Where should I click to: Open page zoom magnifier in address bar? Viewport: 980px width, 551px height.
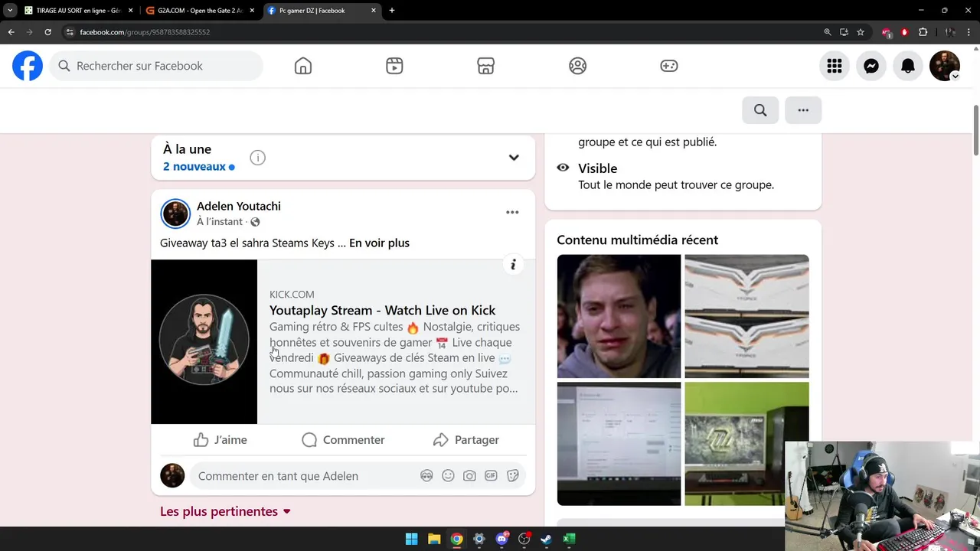[x=827, y=32]
